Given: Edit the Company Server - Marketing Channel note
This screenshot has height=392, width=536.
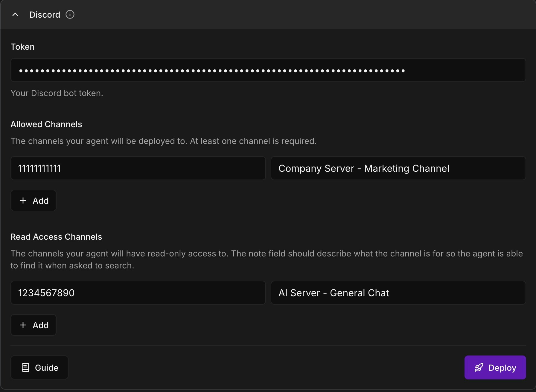Looking at the screenshot, I should (x=398, y=168).
